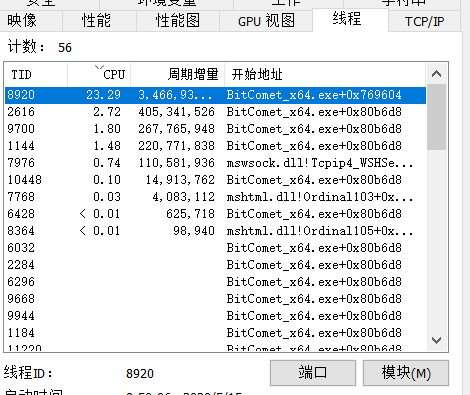The image size is (470, 395).
Task: Open the TCP/IP tab
Action: [x=424, y=21]
